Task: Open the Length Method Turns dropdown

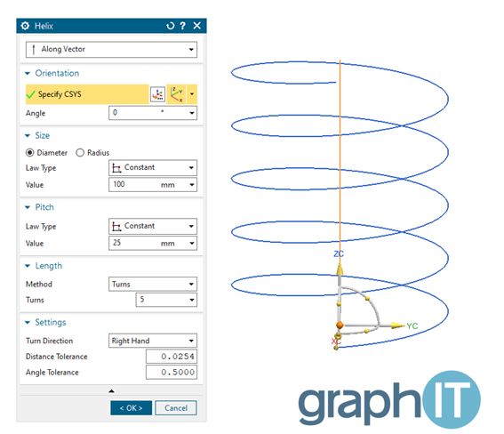Action: click(153, 284)
